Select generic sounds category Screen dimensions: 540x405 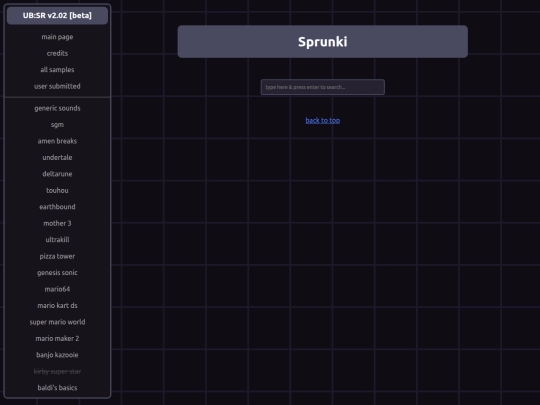[57, 108]
